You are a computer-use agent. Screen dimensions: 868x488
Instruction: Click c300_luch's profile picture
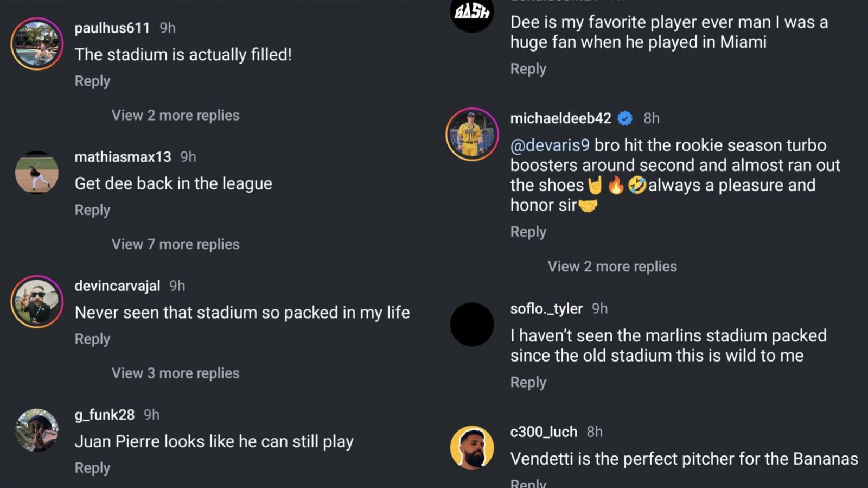click(x=471, y=447)
